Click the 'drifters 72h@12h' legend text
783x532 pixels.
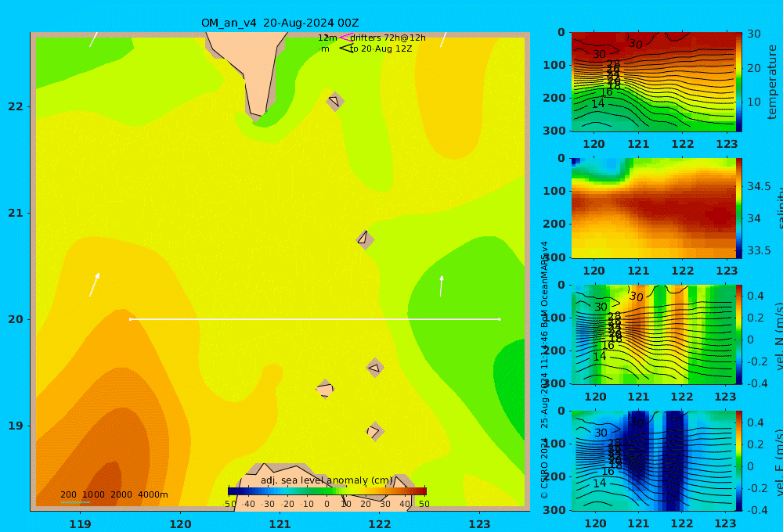tap(388, 38)
